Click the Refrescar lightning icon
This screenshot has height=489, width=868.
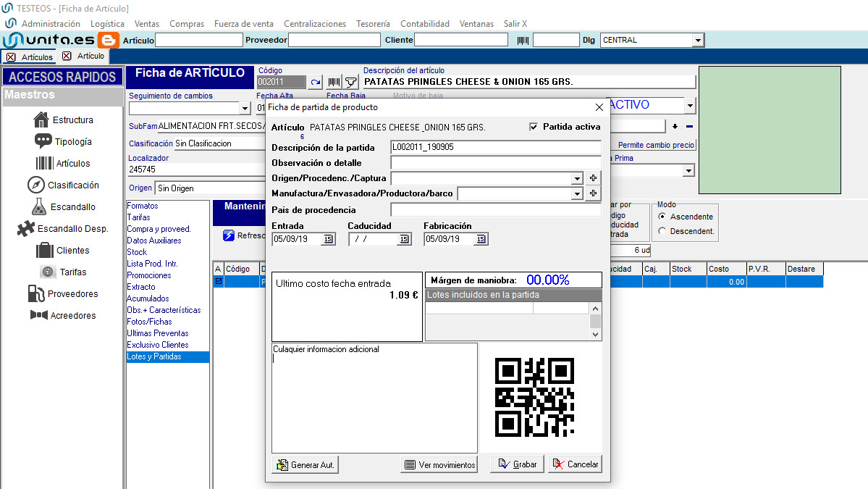click(x=229, y=235)
